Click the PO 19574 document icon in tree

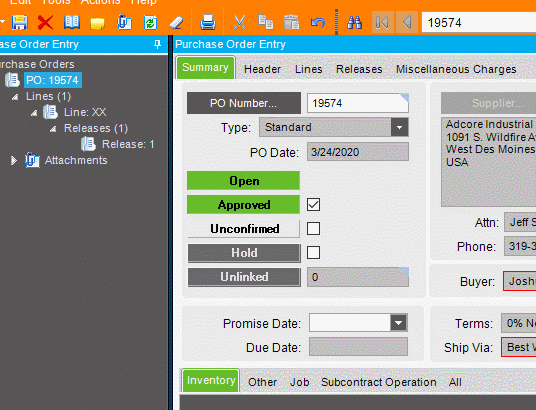coord(12,80)
